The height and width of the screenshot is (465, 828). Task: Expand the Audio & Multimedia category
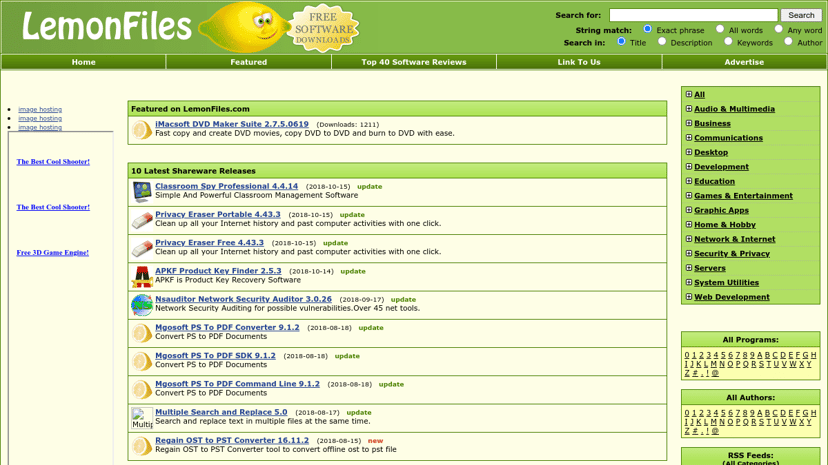point(689,109)
